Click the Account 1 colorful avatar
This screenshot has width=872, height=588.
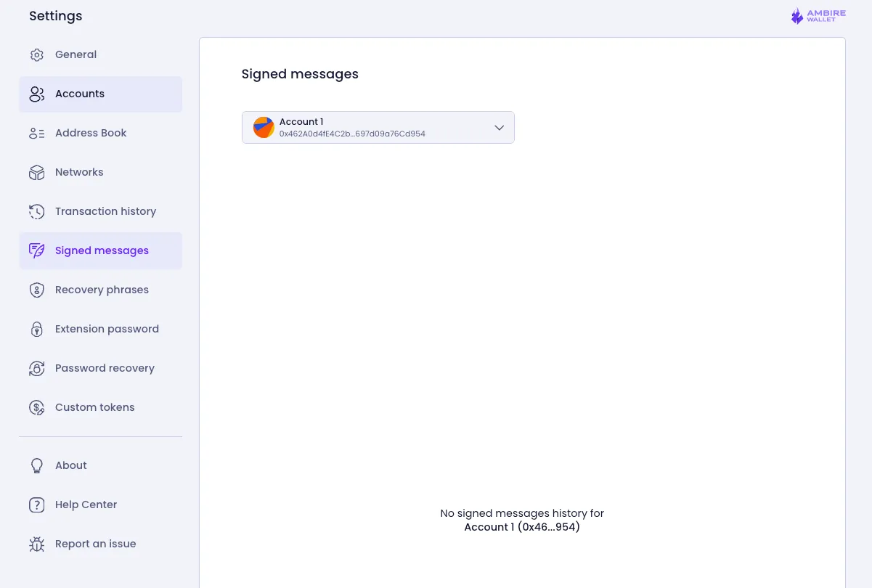(263, 127)
